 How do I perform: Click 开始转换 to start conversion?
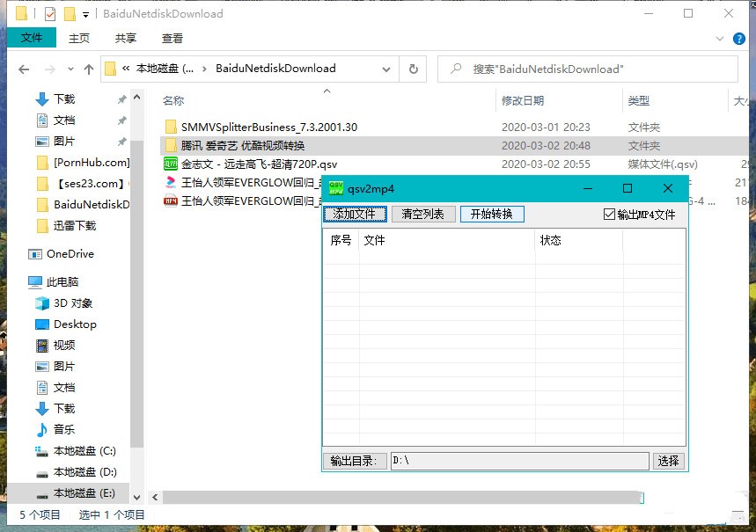coord(492,214)
